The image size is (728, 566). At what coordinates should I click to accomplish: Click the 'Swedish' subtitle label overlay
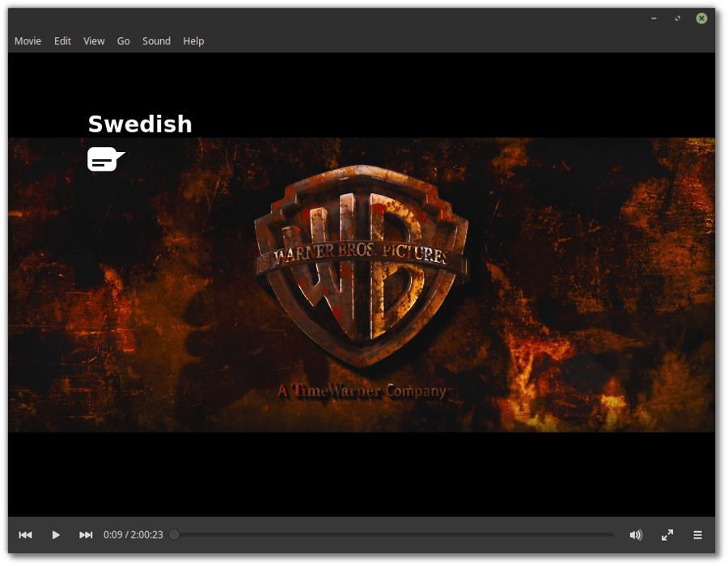[x=139, y=124]
